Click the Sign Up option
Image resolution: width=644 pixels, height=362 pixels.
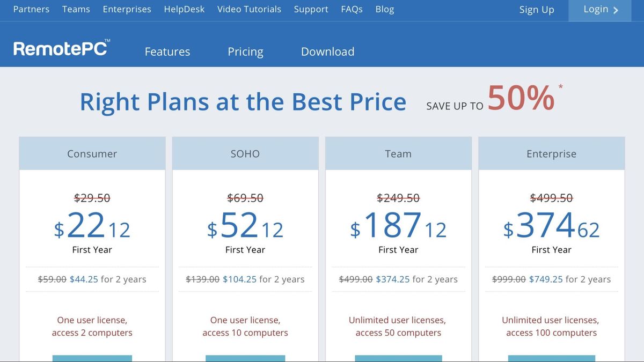coord(537,10)
